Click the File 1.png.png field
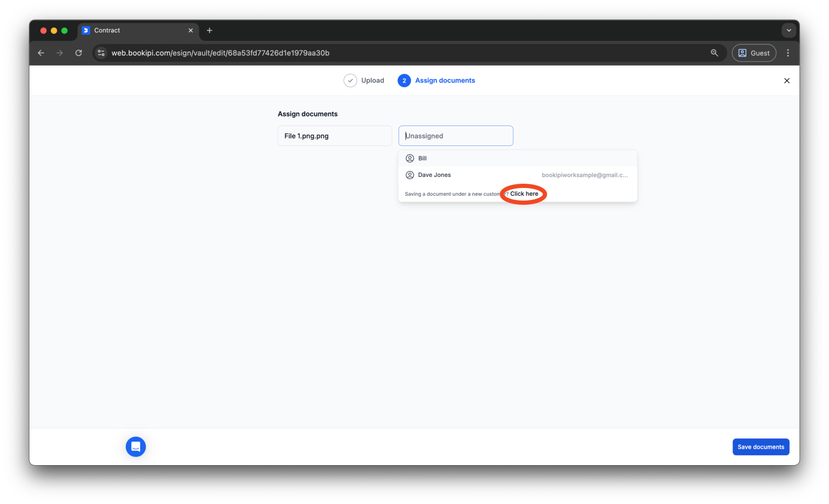Viewport: 829px width, 504px height. coord(335,136)
